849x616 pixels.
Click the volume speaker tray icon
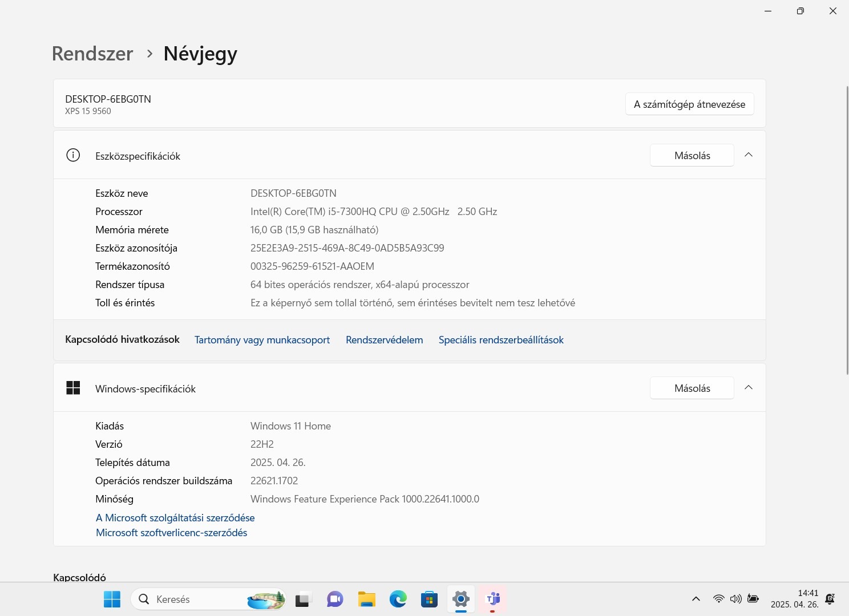736,599
